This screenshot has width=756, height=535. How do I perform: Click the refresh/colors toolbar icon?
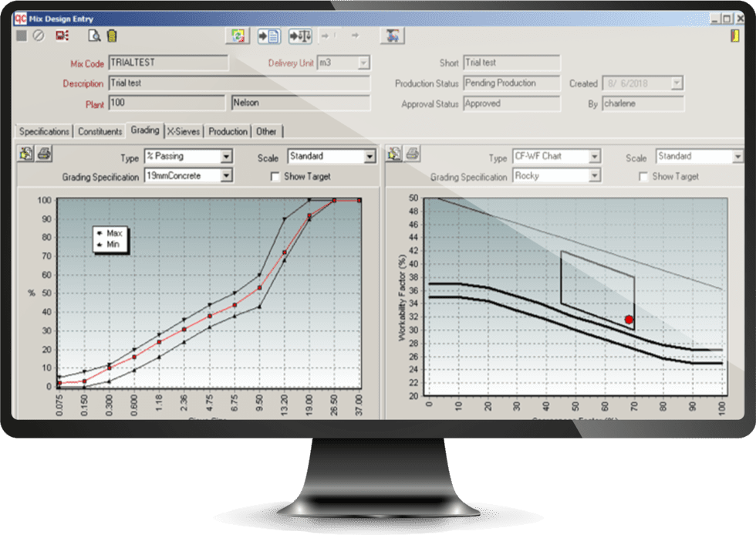238,36
